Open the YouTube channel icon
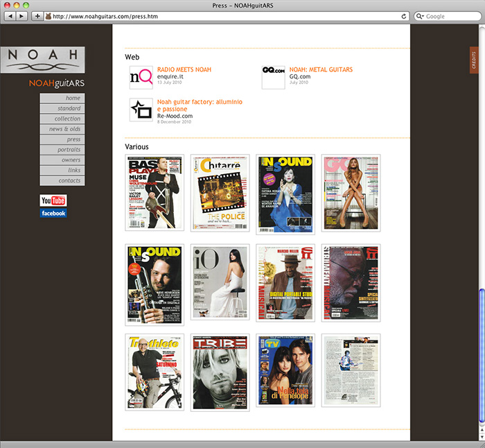 click(53, 200)
